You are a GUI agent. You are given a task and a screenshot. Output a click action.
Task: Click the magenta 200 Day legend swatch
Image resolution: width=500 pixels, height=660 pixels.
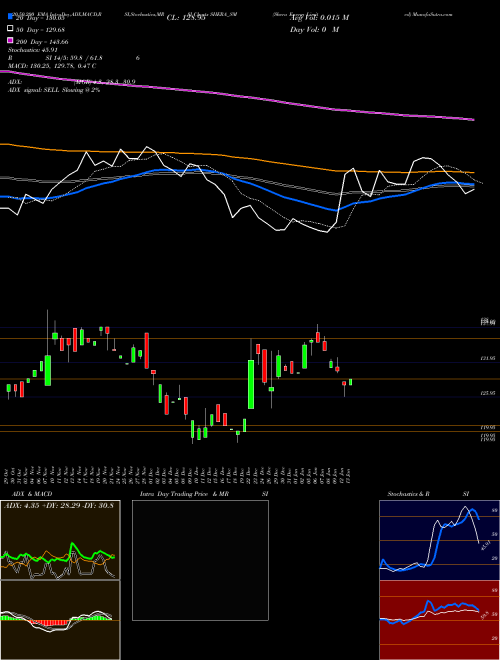point(11,41)
